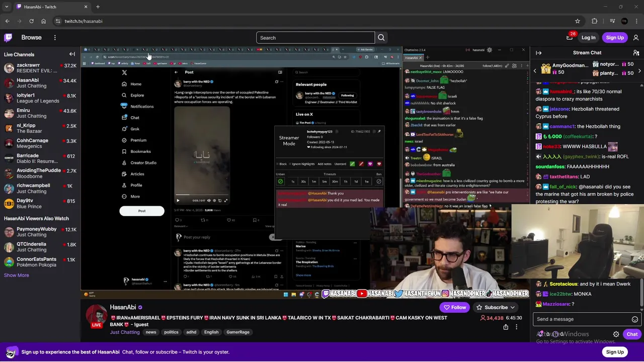Open the user profile icon menu
Viewport: 644px width, 362px height.
[x=636, y=38]
